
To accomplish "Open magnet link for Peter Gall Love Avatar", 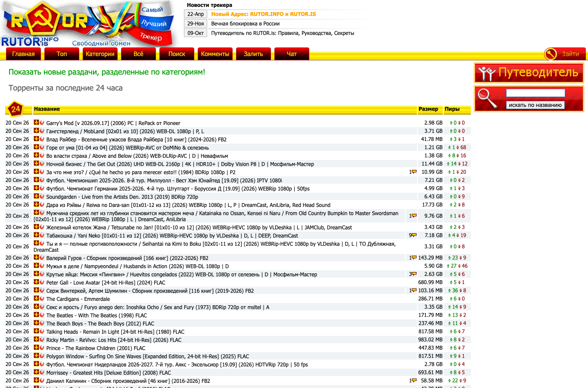I will 42,282.
